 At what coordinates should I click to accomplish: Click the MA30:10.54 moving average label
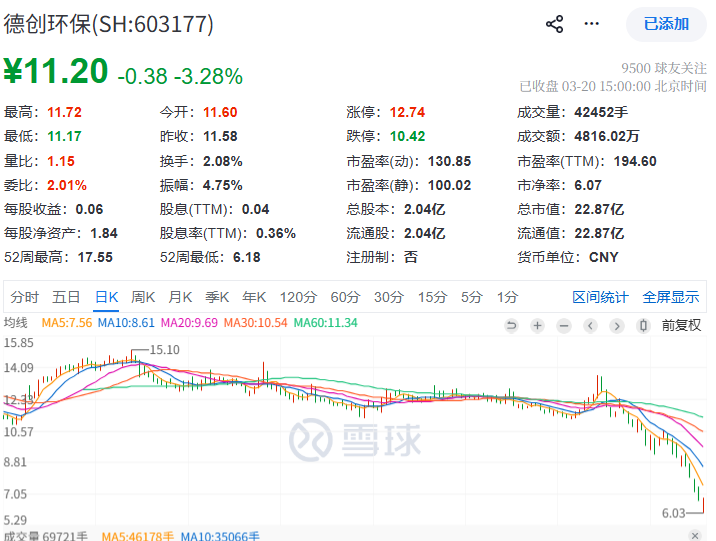256,323
